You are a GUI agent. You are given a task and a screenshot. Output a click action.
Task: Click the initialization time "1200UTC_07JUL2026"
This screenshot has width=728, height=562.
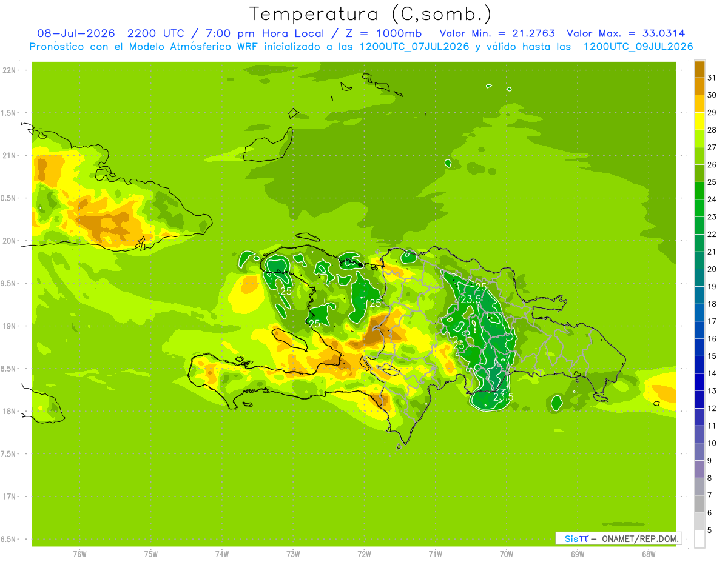[415, 47]
